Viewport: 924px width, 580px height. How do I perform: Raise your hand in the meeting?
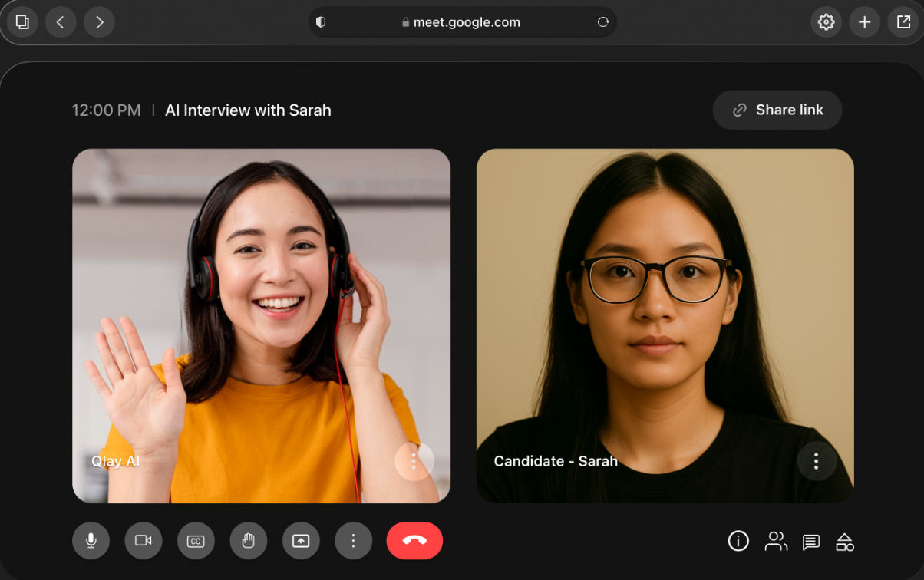(x=249, y=541)
